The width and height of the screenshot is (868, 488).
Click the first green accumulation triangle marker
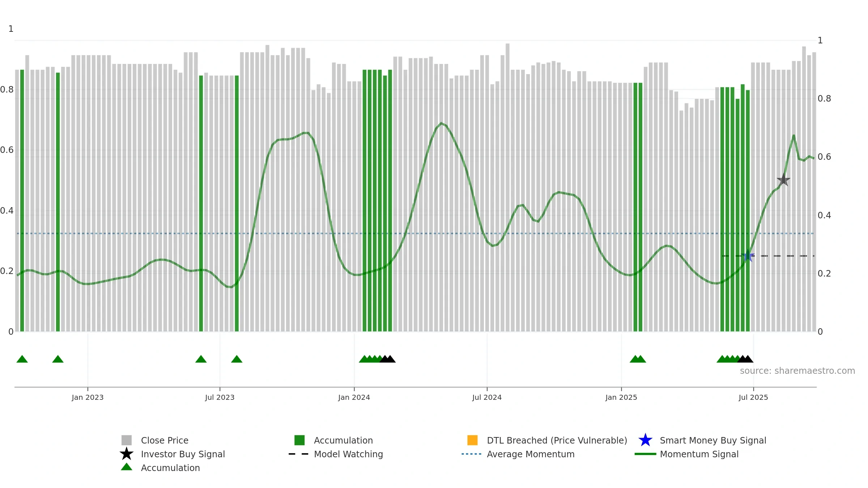(x=22, y=359)
